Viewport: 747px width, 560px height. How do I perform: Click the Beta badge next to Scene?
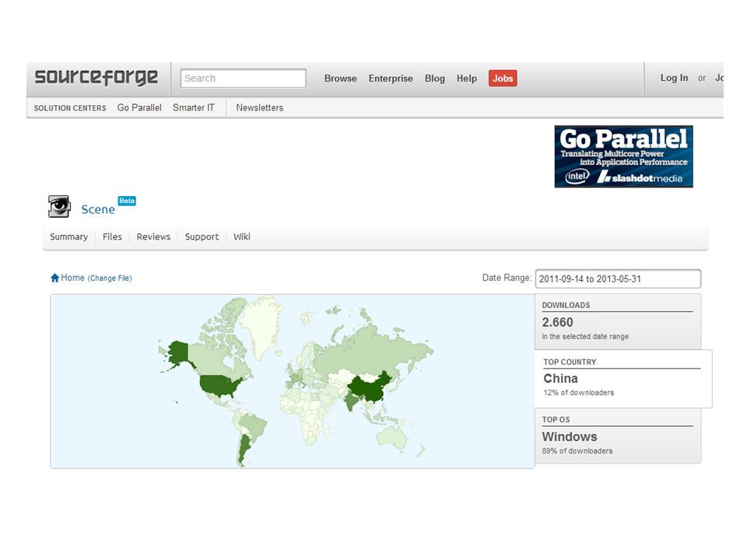(x=127, y=201)
